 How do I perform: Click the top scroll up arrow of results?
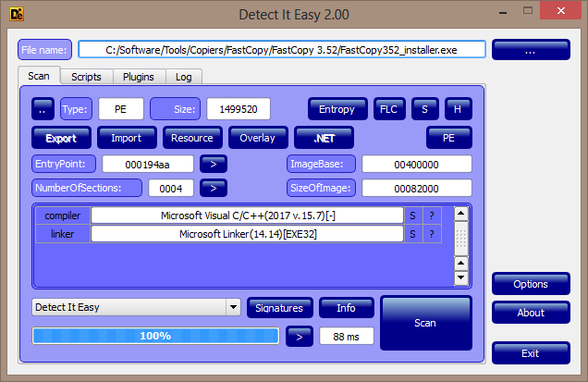460,214
